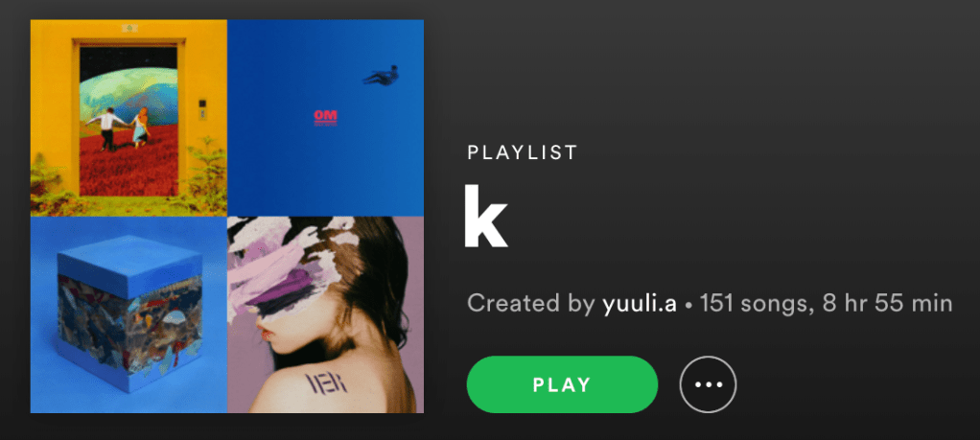Select the blue cube album cover
The height and width of the screenshot is (440, 980).
coord(128,315)
